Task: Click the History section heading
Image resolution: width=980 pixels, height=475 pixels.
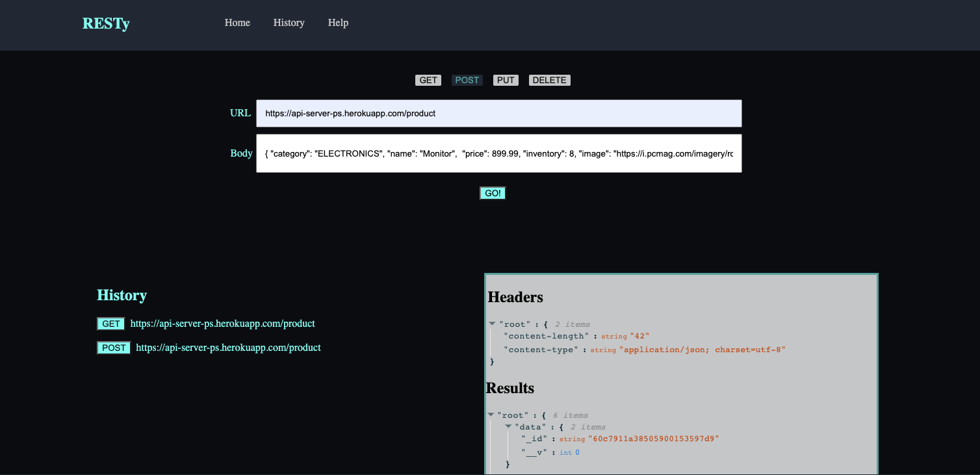Action: (x=122, y=295)
